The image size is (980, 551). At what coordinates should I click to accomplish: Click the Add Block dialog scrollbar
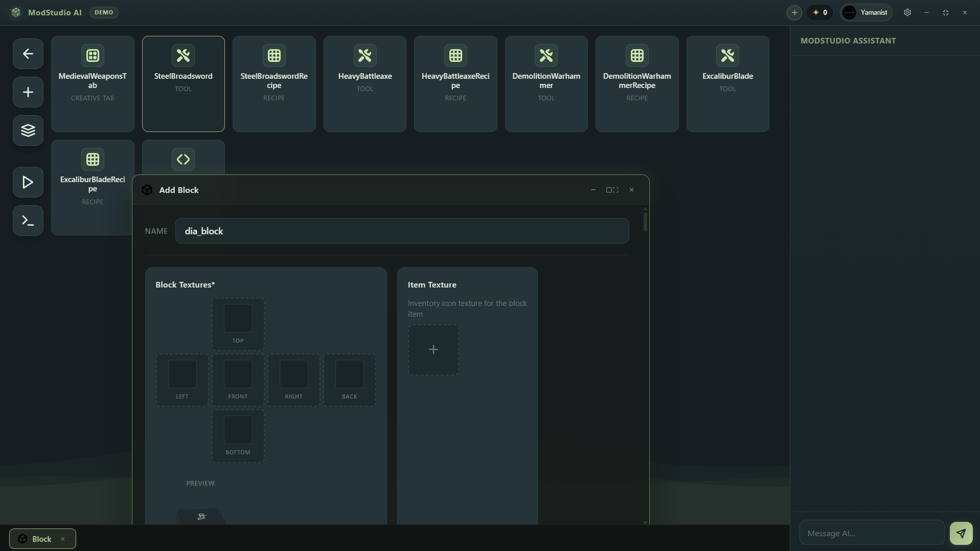click(x=645, y=222)
